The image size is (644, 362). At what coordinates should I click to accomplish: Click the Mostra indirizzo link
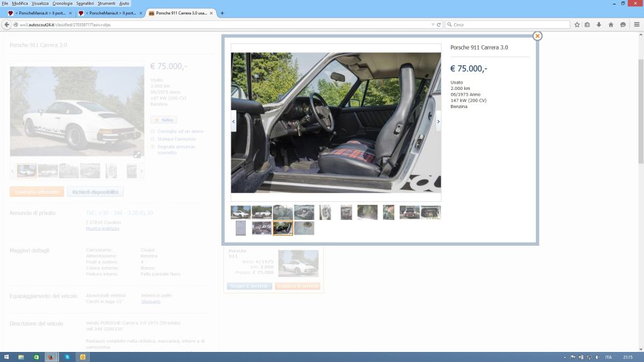tap(103, 229)
